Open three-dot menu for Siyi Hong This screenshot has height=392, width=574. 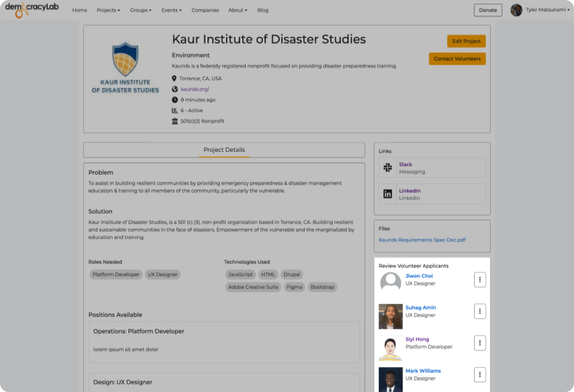[480, 343]
